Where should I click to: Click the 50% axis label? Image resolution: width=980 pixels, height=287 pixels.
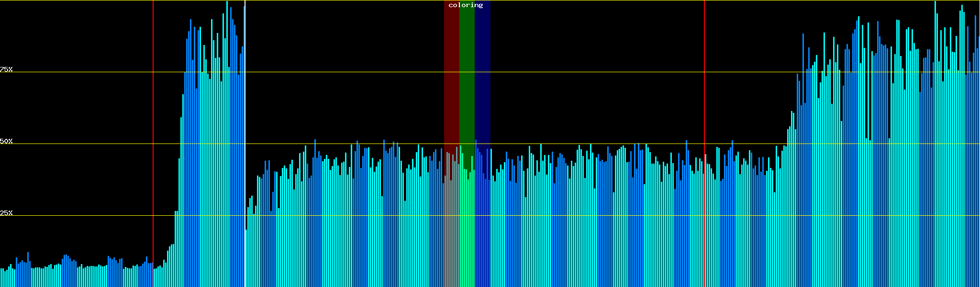pos(6,141)
